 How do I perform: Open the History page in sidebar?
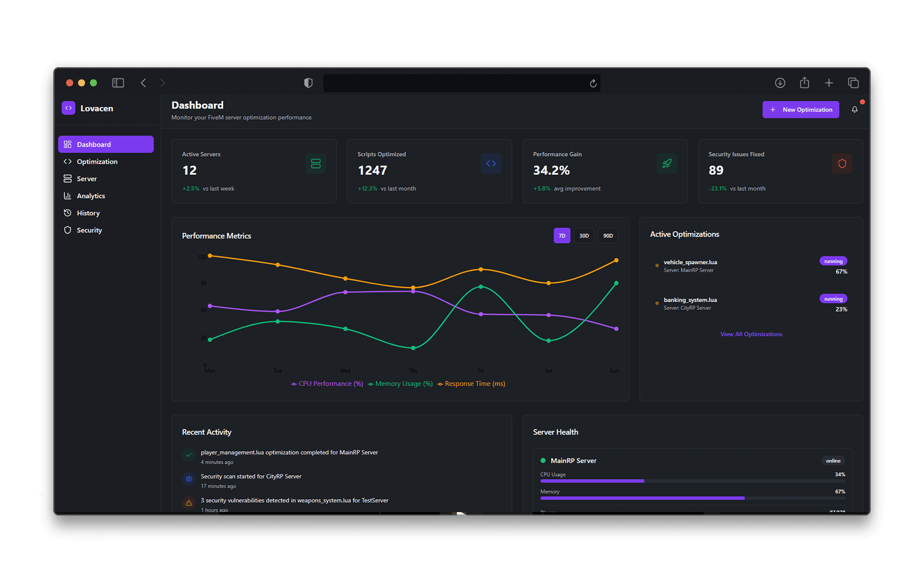88,213
